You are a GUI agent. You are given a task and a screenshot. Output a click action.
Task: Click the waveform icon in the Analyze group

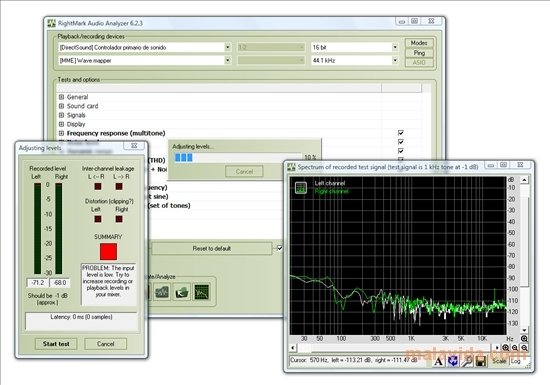click(x=162, y=292)
